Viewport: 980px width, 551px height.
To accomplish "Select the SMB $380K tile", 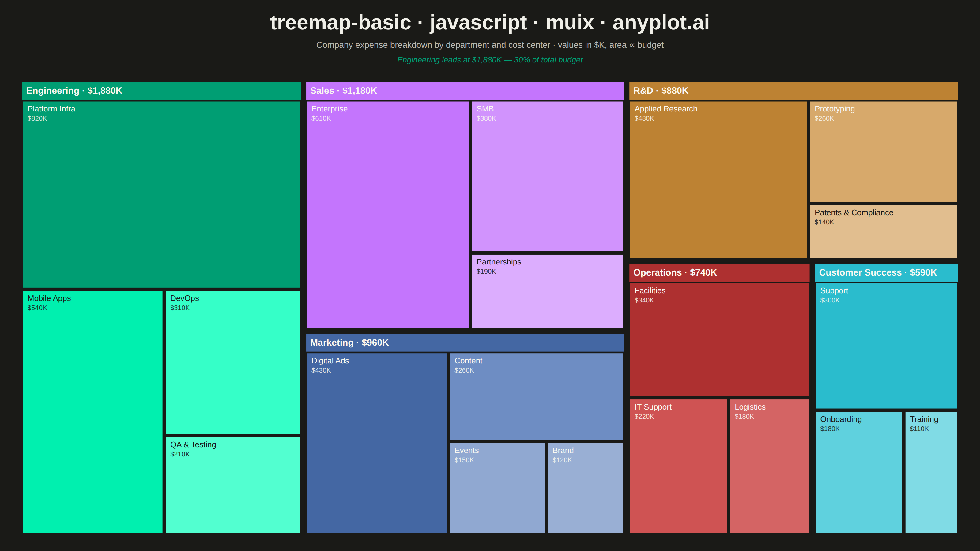I will point(548,176).
